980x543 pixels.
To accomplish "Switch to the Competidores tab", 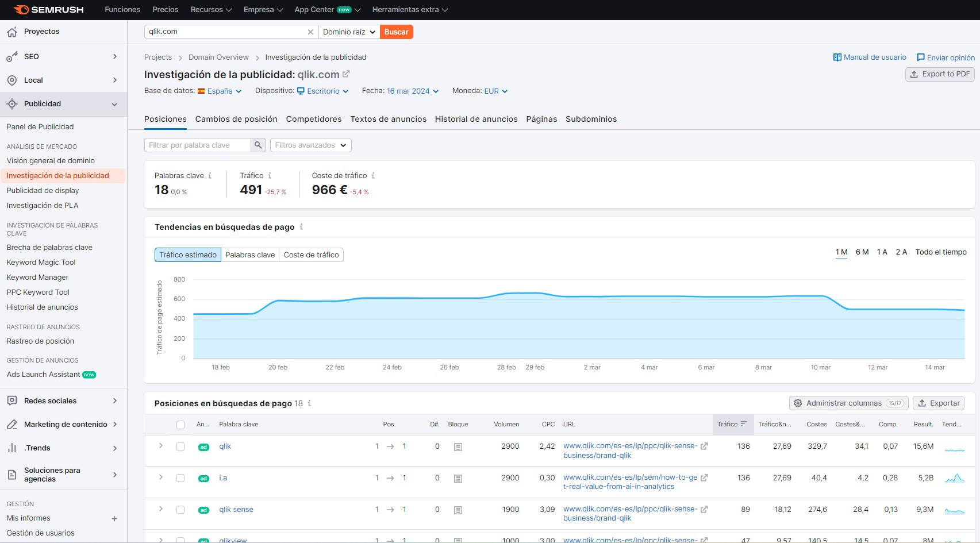I will tap(314, 119).
